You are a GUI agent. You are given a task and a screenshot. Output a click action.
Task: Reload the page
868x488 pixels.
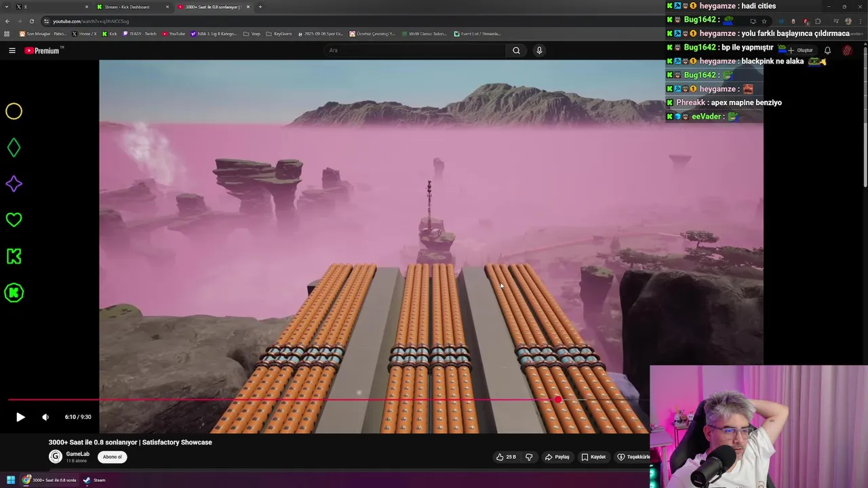31,21
